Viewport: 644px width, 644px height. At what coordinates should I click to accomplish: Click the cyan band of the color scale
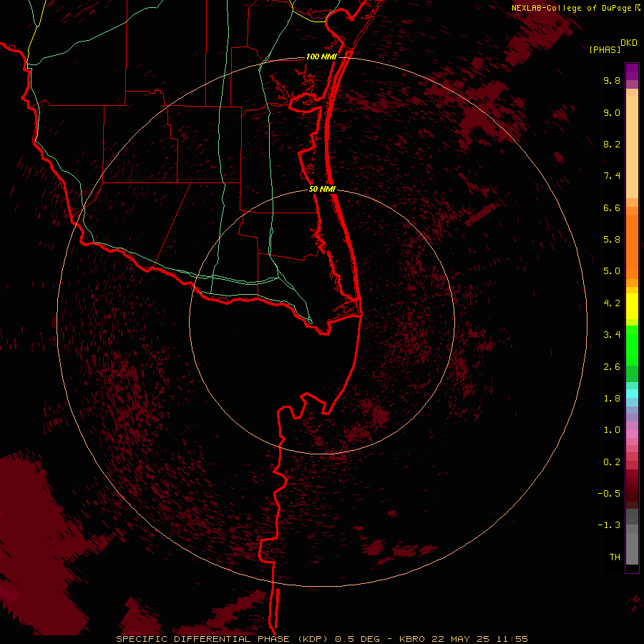(632, 394)
